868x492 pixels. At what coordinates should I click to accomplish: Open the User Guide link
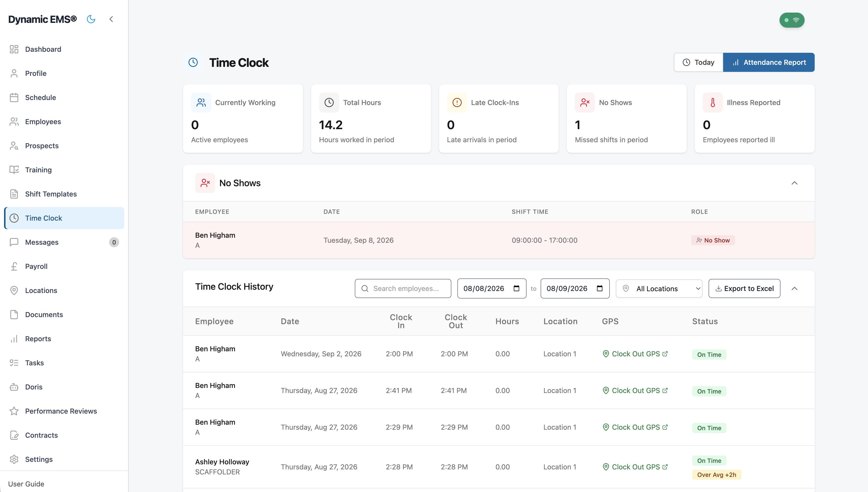(x=26, y=484)
